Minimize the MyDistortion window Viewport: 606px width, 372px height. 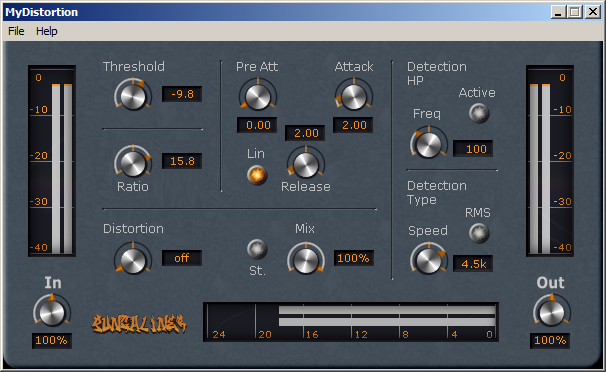click(x=558, y=12)
